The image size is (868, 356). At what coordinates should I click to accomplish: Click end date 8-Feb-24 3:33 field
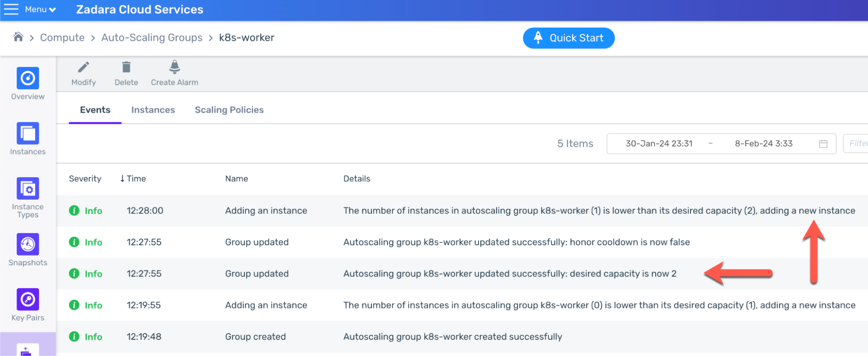pyautogui.click(x=763, y=144)
